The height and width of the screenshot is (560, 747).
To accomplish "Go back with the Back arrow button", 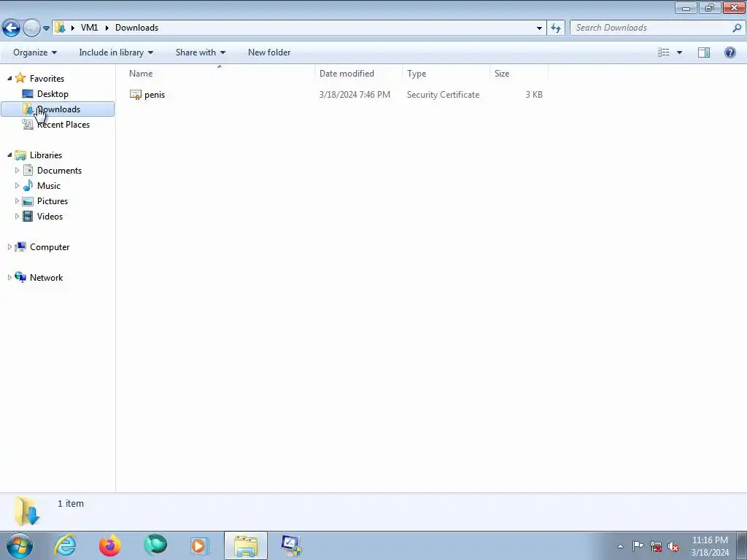I will click(x=12, y=28).
